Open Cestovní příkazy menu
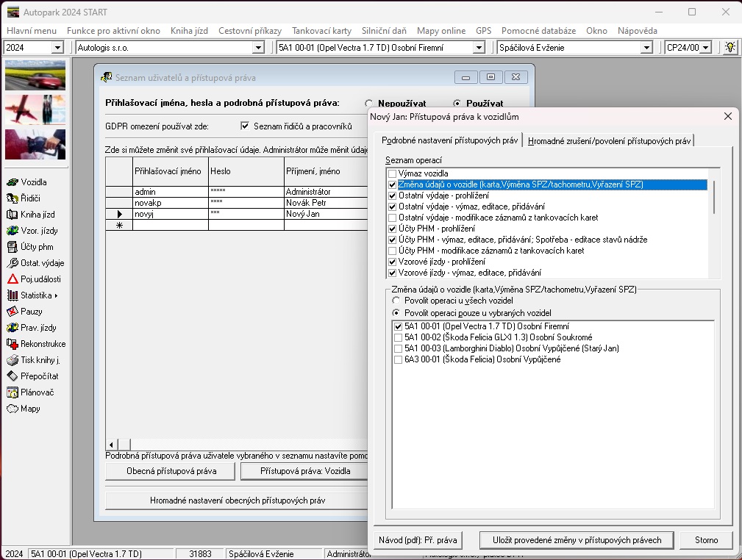This screenshot has height=560, width=742. click(250, 31)
